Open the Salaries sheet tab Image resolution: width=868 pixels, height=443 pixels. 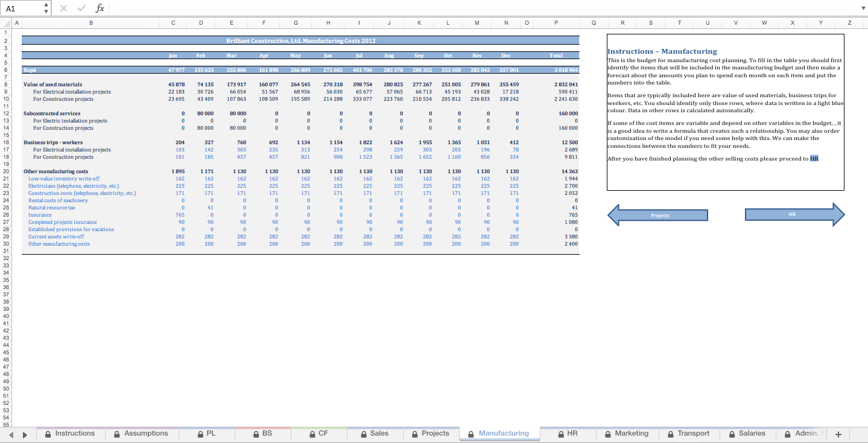pyautogui.click(x=747, y=433)
